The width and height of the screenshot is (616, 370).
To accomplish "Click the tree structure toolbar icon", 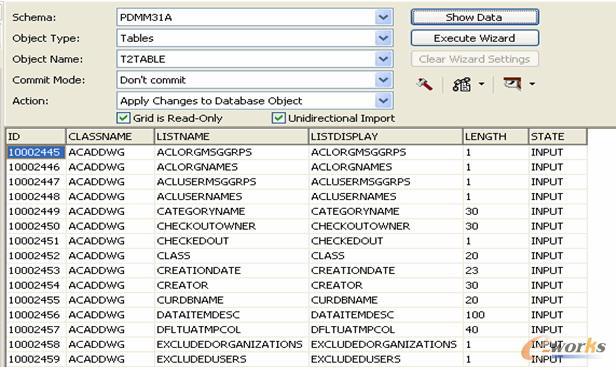I will [x=461, y=84].
